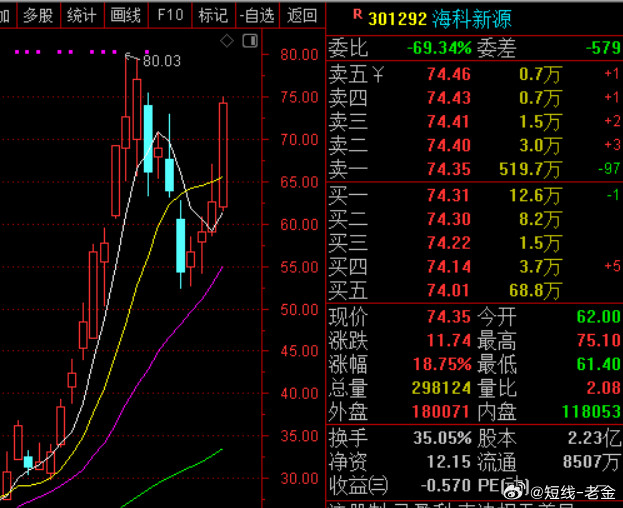
Task: Click the large cyan candlestick near 55.00
Action: click(x=180, y=245)
